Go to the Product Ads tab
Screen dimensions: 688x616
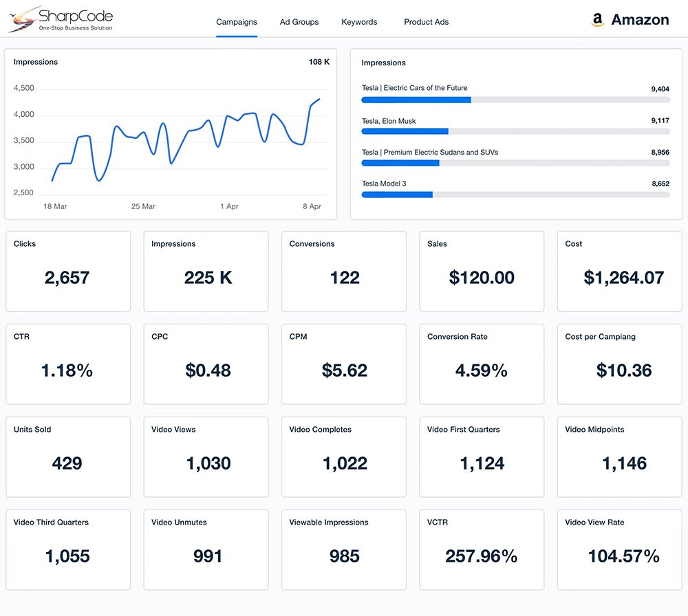point(426,22)
